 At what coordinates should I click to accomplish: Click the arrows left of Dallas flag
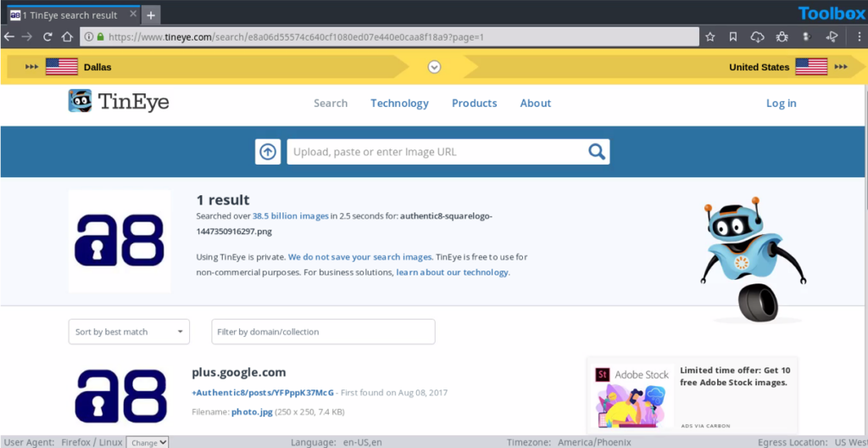(x=31, y=67)
